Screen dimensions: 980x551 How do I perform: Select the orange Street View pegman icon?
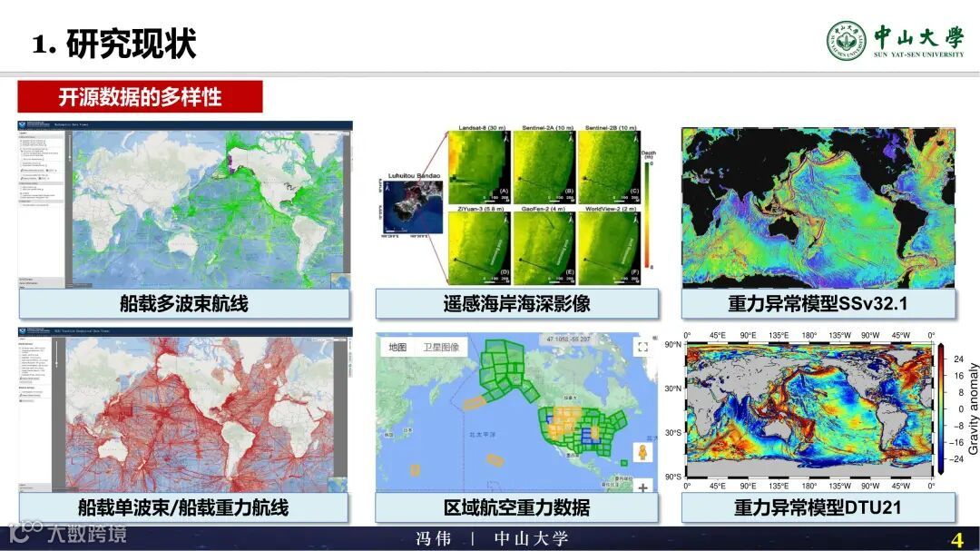point(642,451)
